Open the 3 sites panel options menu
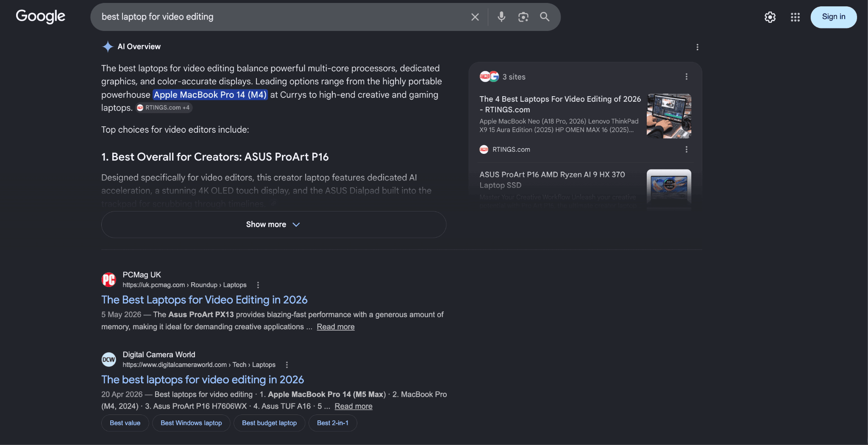The height and width of the screenshot is (445, 868). click(x=687, y=77)
